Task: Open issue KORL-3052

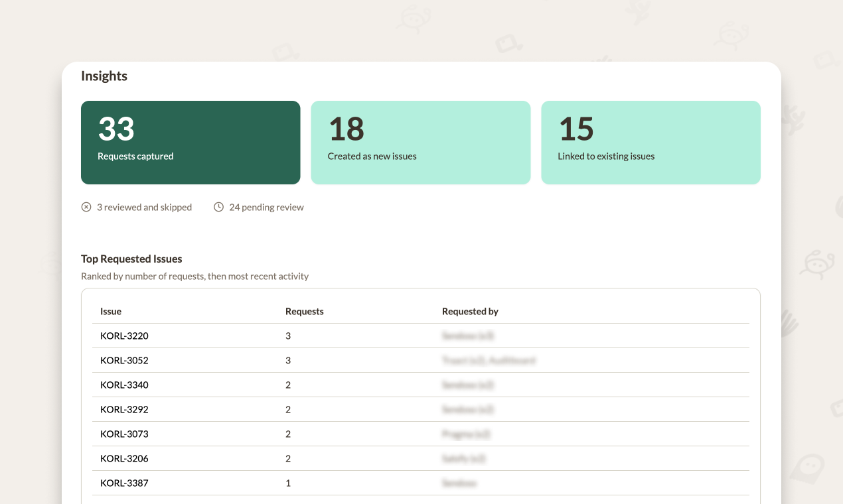Action: pyautogui.click(x=124, y=360)
